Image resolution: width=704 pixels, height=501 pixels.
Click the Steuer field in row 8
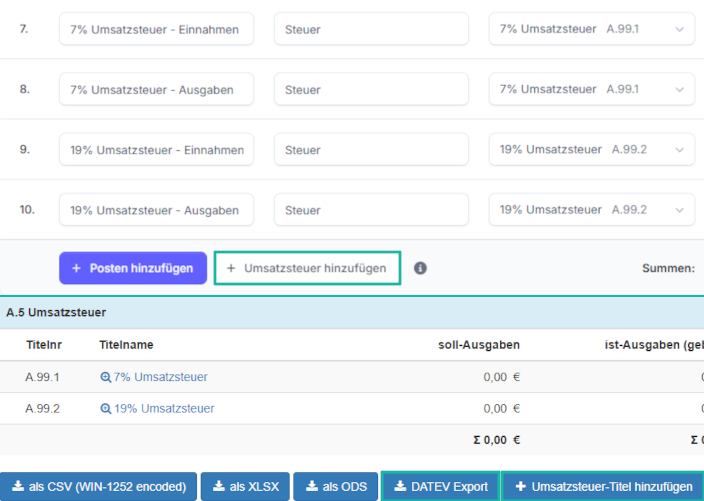[371, 89]
